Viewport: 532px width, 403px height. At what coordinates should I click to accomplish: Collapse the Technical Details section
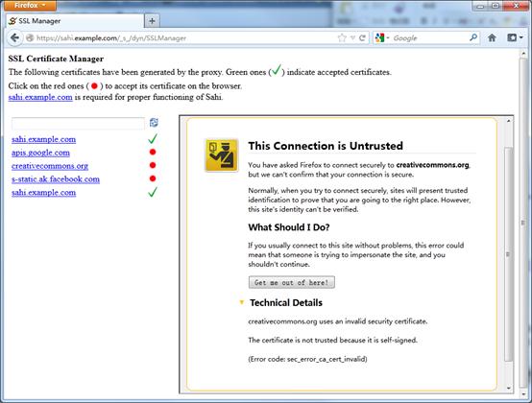click(242, 302)
